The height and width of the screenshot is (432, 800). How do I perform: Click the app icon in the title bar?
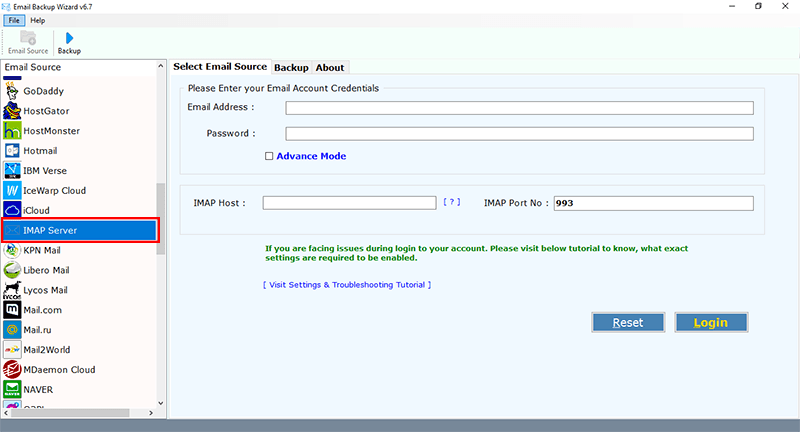click(x=6, y=7)
